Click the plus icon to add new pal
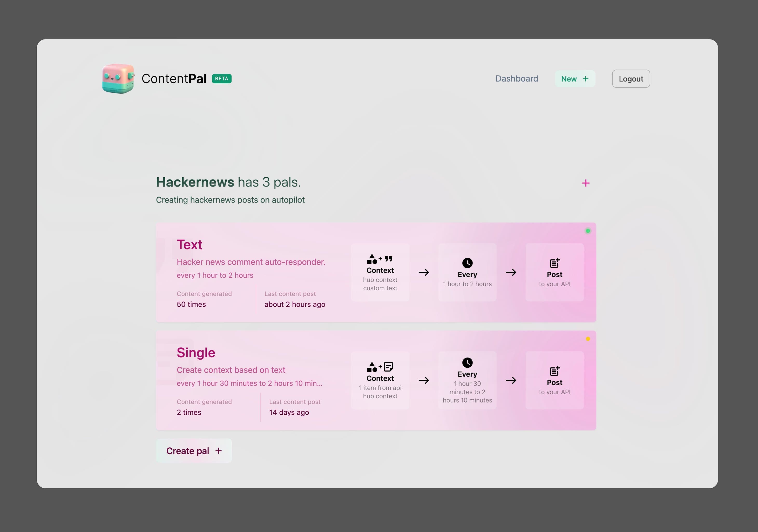 [x=586, y=183]
